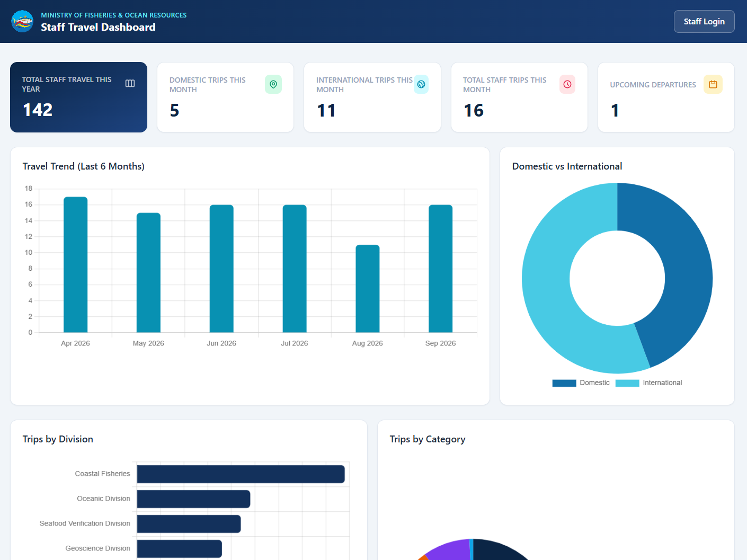Toggle the Domestic legend color swatch

[x=564, y=383]
